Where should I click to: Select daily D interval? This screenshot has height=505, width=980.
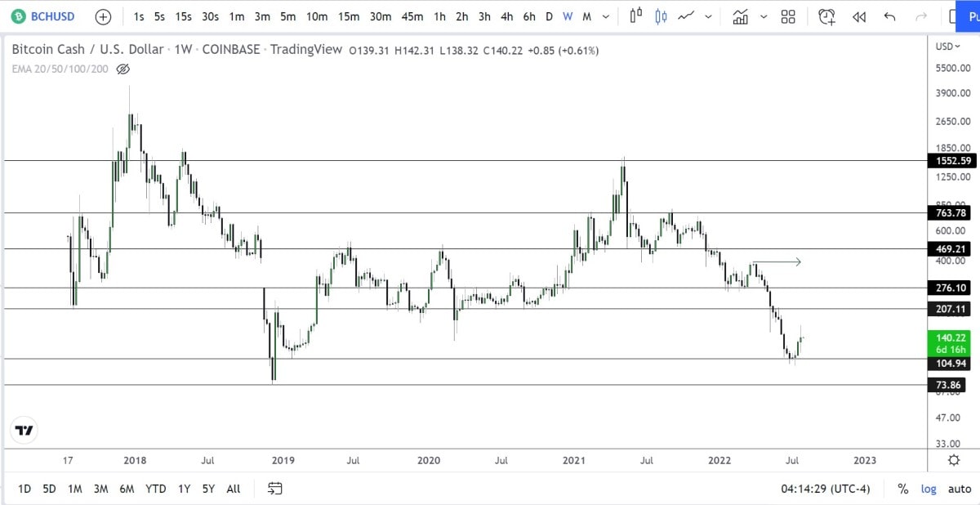(x=549, y=16)
